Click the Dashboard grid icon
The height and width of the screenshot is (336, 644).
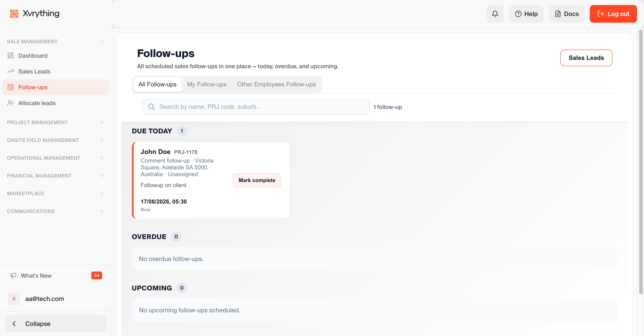pos(11,55)
